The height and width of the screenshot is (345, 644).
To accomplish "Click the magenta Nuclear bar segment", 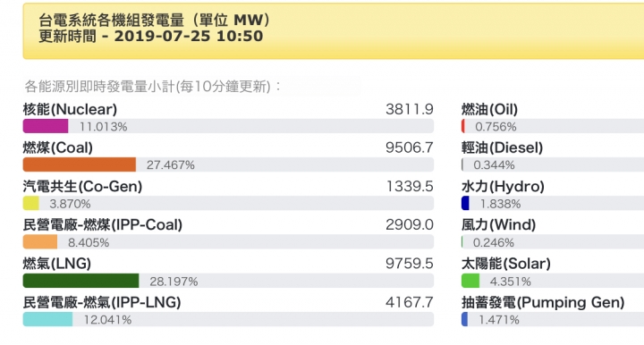I will point(46,126).
